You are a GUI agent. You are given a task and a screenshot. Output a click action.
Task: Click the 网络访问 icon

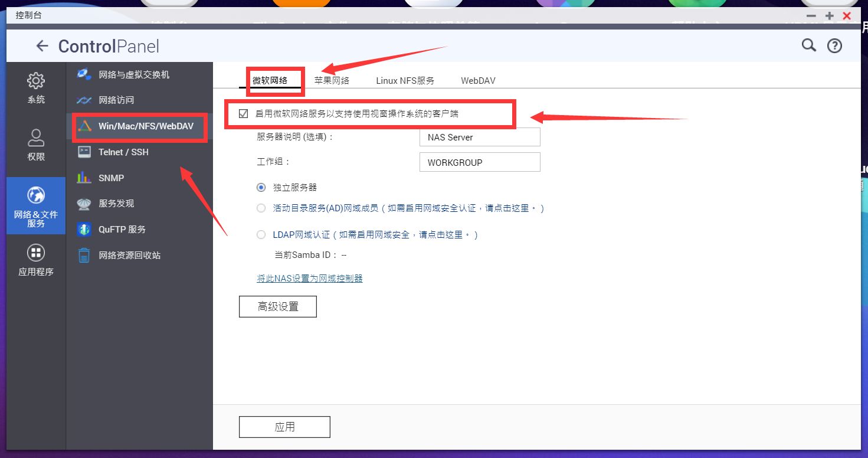(x=84, y=100)
